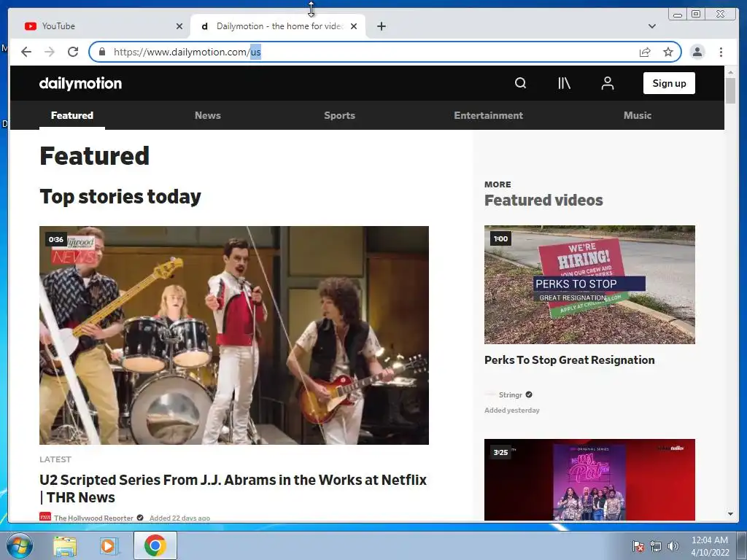Open the Dailymotion search icon
This screenshot has height=560, width=747.
click(x=520, y=83)
